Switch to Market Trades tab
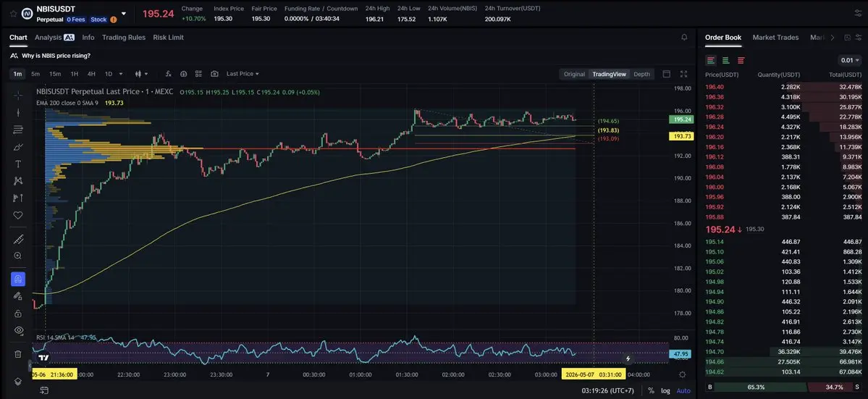 [775, 37]
